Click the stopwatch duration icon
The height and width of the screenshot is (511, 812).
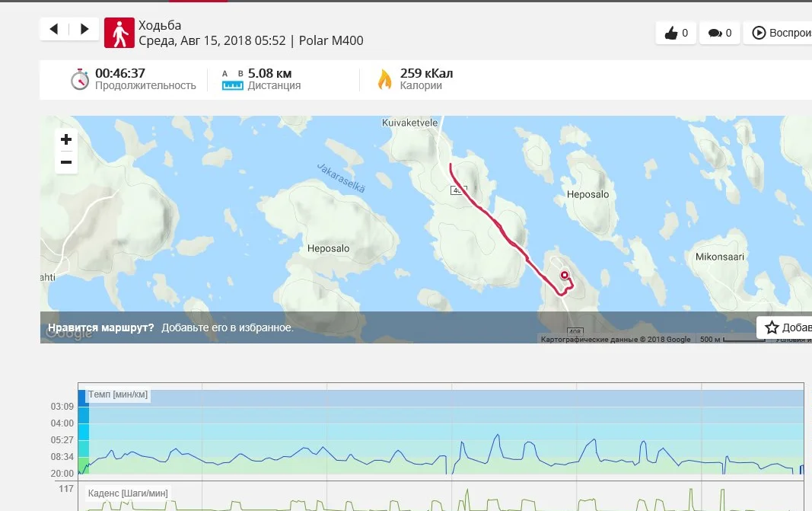click(x=80, y=79)
